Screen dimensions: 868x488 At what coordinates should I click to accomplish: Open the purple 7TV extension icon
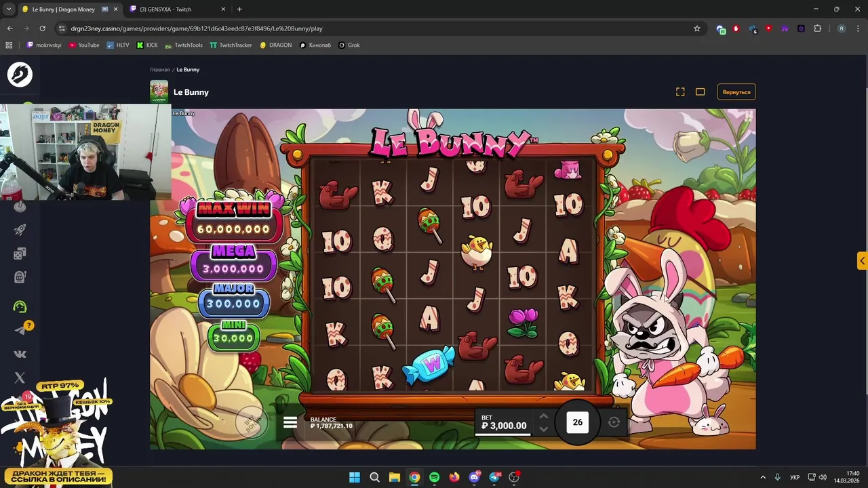(x=785, y=28)
